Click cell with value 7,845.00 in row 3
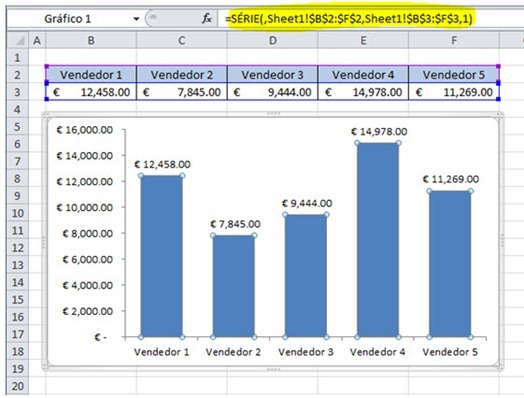This screenshot has height=398, width=524. click(x=182, y=92)
